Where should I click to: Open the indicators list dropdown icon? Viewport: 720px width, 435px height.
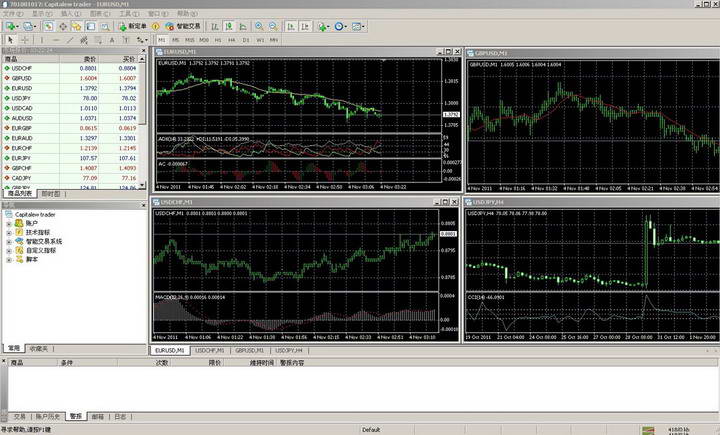[323, 27]
